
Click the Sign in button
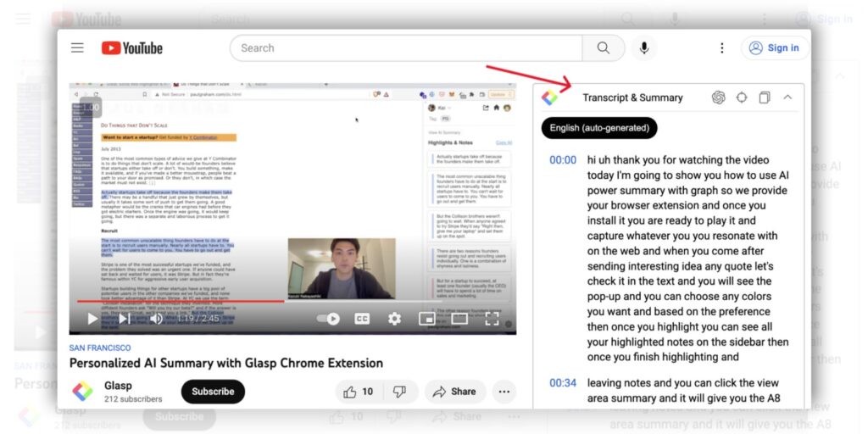click(775, 48)
